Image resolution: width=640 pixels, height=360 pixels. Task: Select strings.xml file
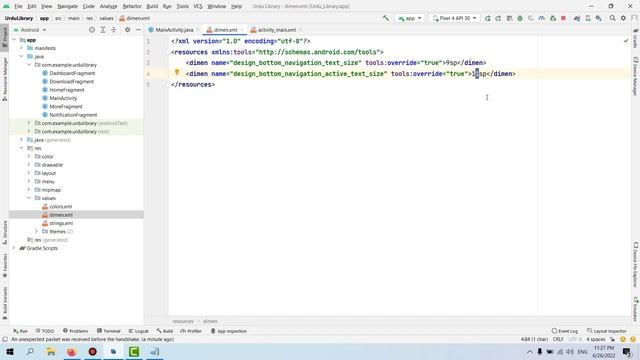[x=61, y=223]
